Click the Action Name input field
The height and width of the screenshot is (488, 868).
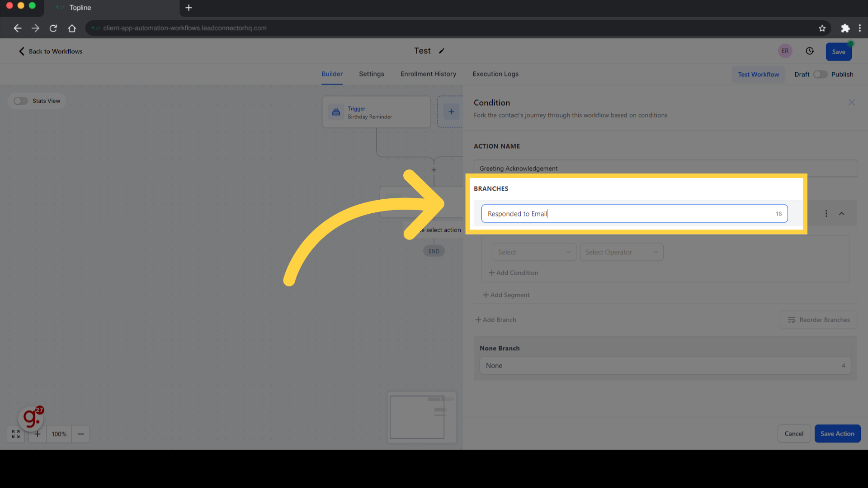click(665, 169)
